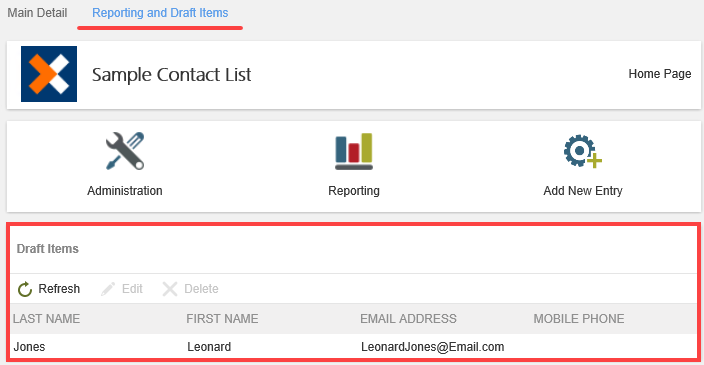Open the Reporting label link

354,191
